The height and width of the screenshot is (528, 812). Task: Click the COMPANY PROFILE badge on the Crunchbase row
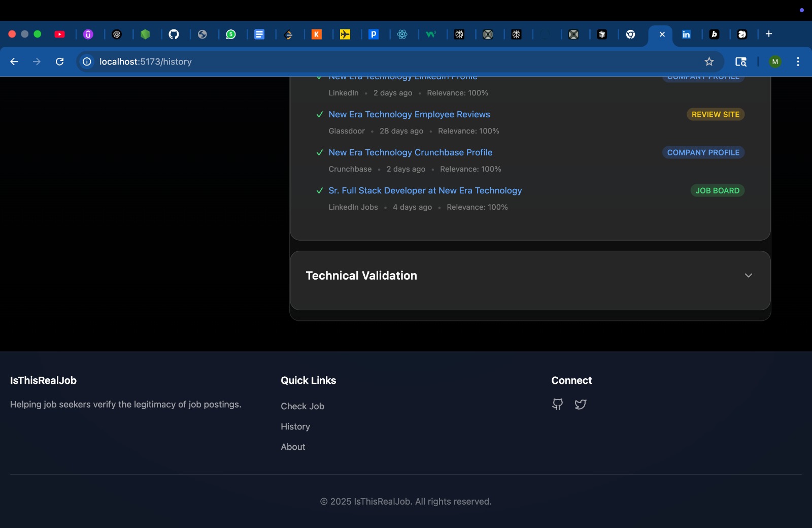point(703,152)
